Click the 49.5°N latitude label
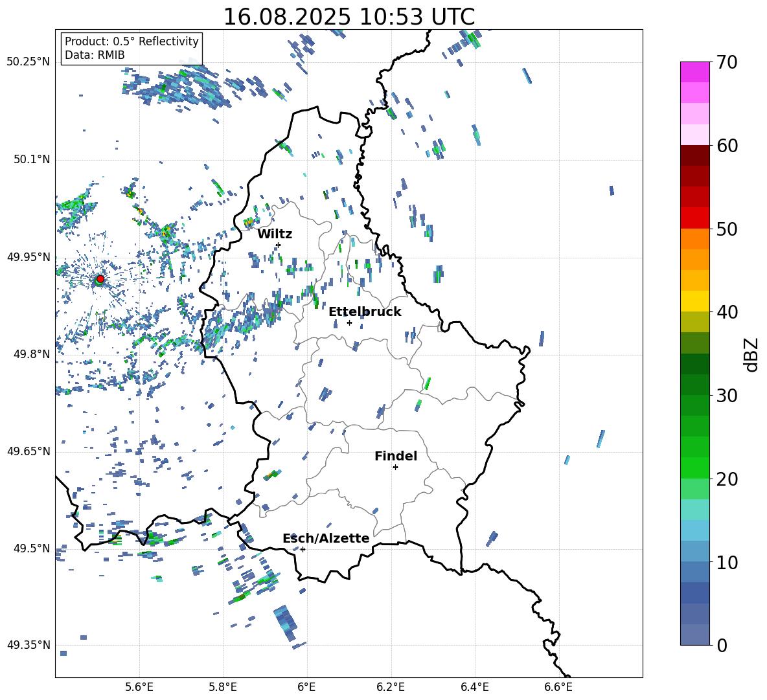The height and width of the screenshot is (700, 767). [31, 548]
